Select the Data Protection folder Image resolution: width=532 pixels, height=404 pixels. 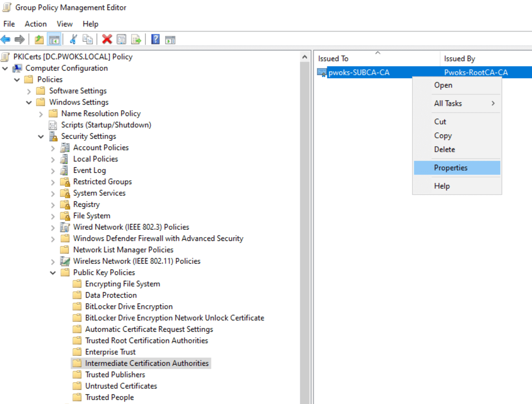(x=111, y=295)
